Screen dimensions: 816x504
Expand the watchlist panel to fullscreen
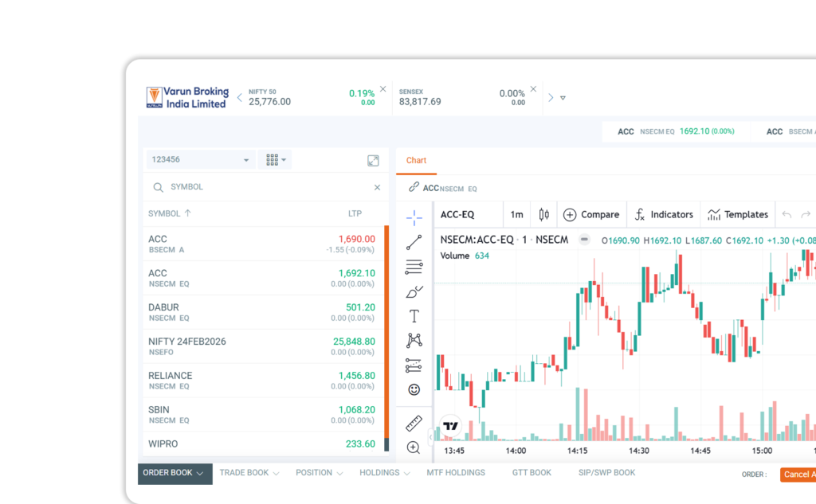pos(373,160)
